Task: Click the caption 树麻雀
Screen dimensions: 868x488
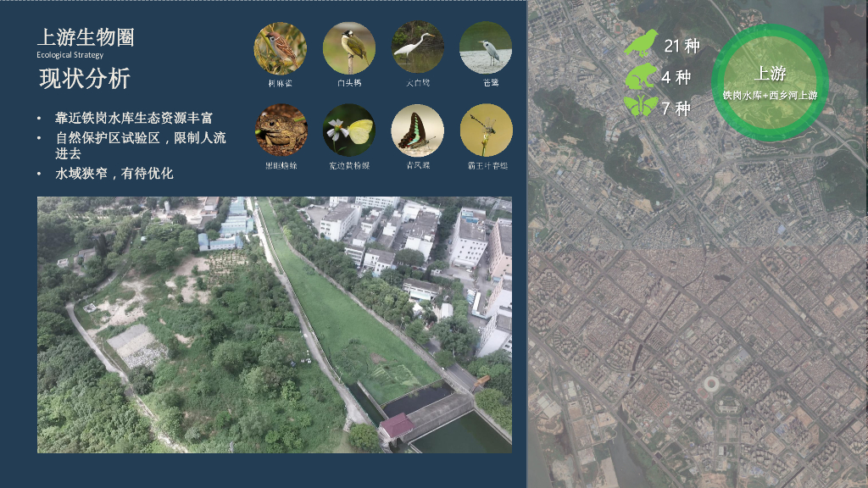Action: [280, 83]
